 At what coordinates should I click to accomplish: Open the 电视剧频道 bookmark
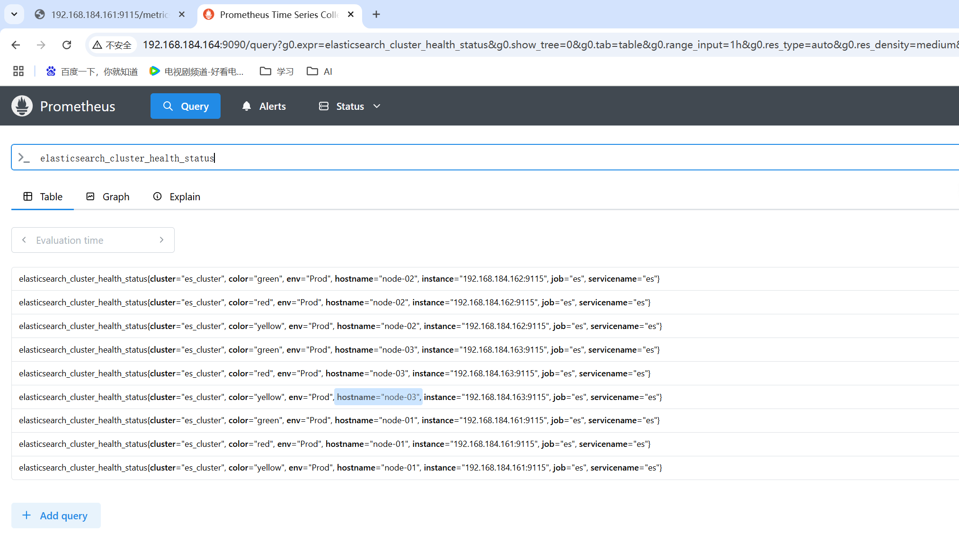click(196, 71)
